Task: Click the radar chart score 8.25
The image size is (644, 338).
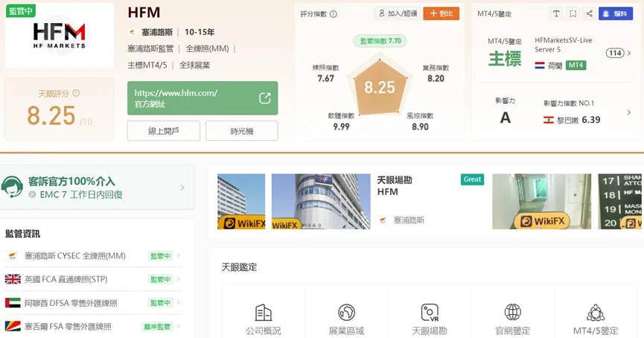Action: (x=380, y=87)
